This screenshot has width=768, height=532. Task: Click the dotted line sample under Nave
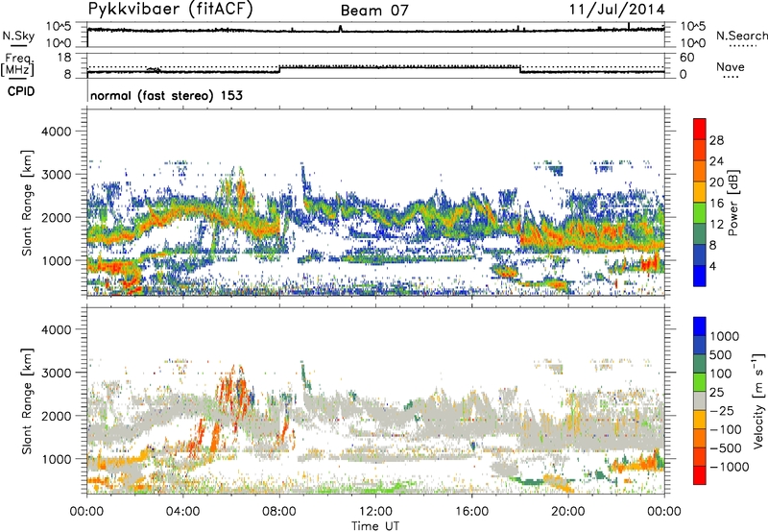click(x=732, y=78)
